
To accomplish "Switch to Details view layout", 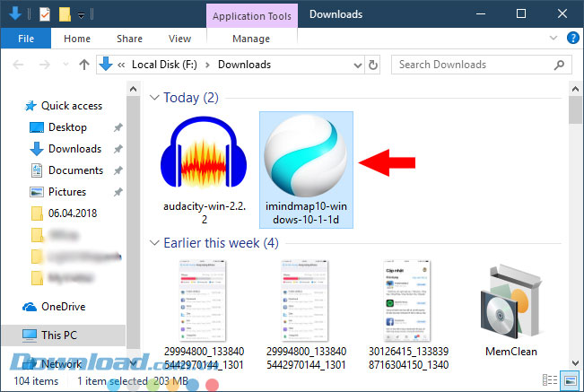I will [x=550, y=380].
